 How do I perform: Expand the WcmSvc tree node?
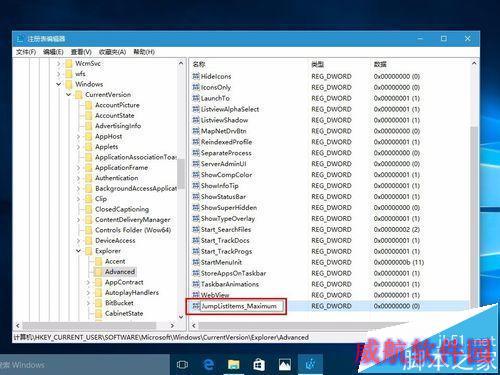pos(59,63)
